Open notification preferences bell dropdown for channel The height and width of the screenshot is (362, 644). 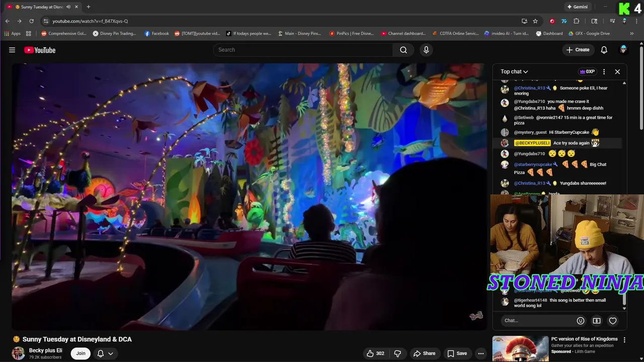(x=105, y=353)
